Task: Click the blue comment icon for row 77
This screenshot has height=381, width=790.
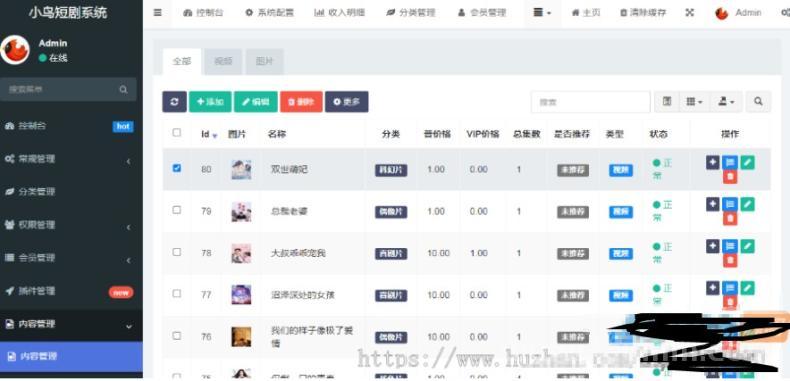Action: coord(730,288)
